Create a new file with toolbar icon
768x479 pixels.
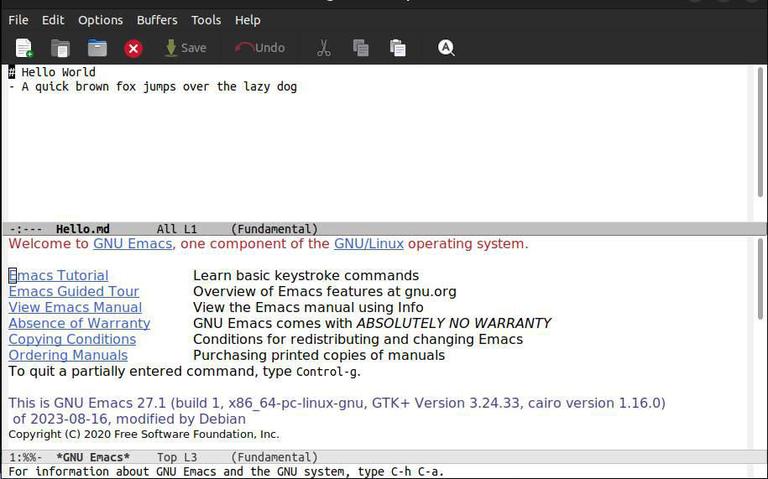tap(24, 48)
